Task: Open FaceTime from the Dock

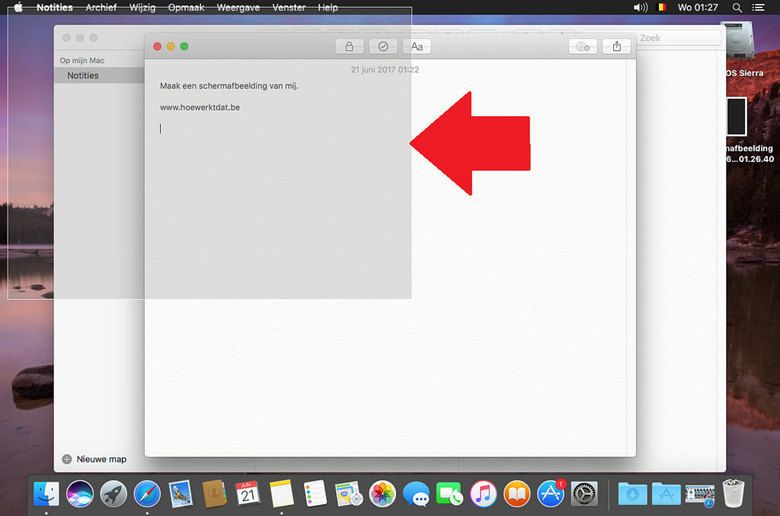Action: point(449,494)
